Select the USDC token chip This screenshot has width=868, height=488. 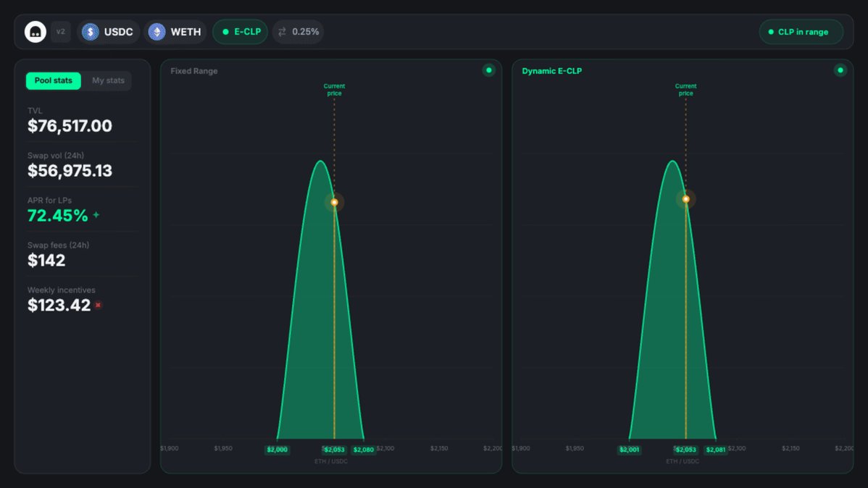click(108, 32)
